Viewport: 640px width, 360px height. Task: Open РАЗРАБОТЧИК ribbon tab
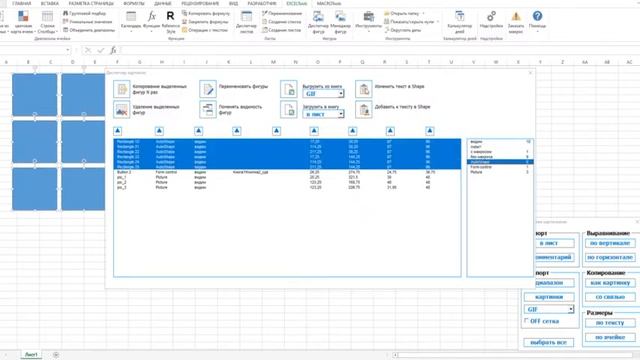click(x=262, y=3)
